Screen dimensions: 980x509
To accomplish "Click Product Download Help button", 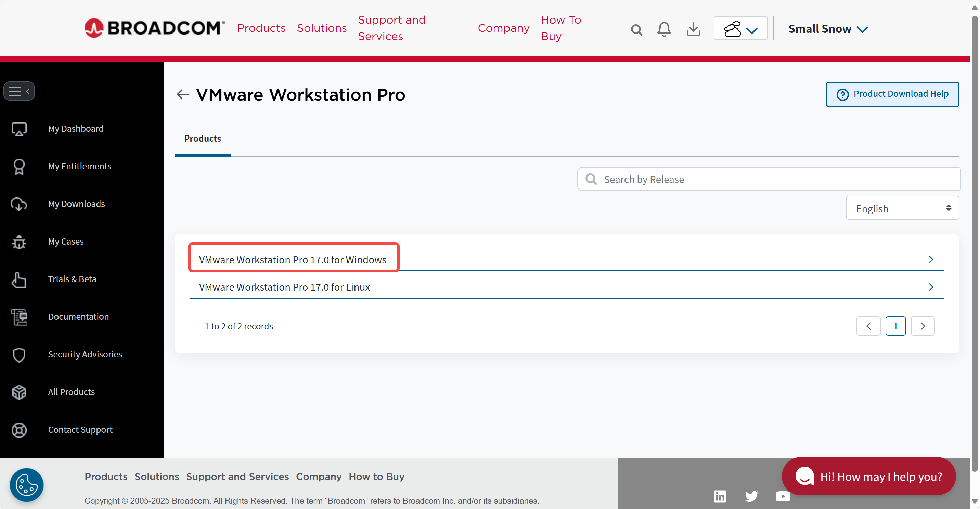I will (892, 94).
